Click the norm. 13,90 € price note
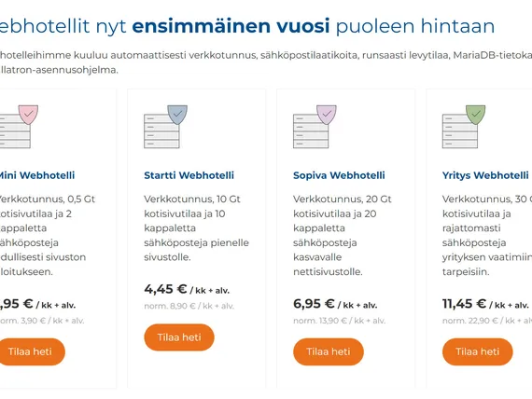The width and height of the screenshot is (532, 399). pyautogui.click(x=340, y=321)
